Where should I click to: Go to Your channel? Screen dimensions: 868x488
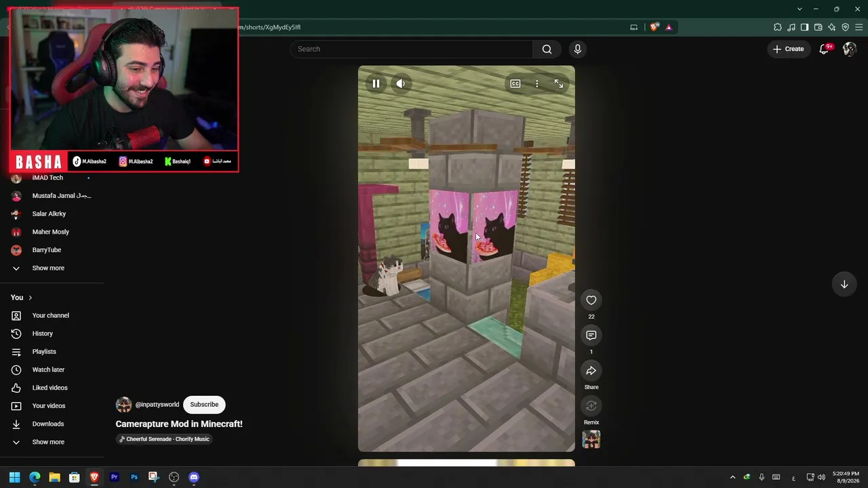point(52,316)
